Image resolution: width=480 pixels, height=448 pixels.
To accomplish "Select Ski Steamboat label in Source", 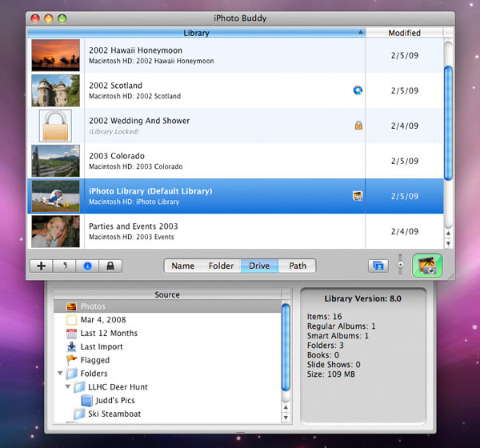I will (114, 414).
